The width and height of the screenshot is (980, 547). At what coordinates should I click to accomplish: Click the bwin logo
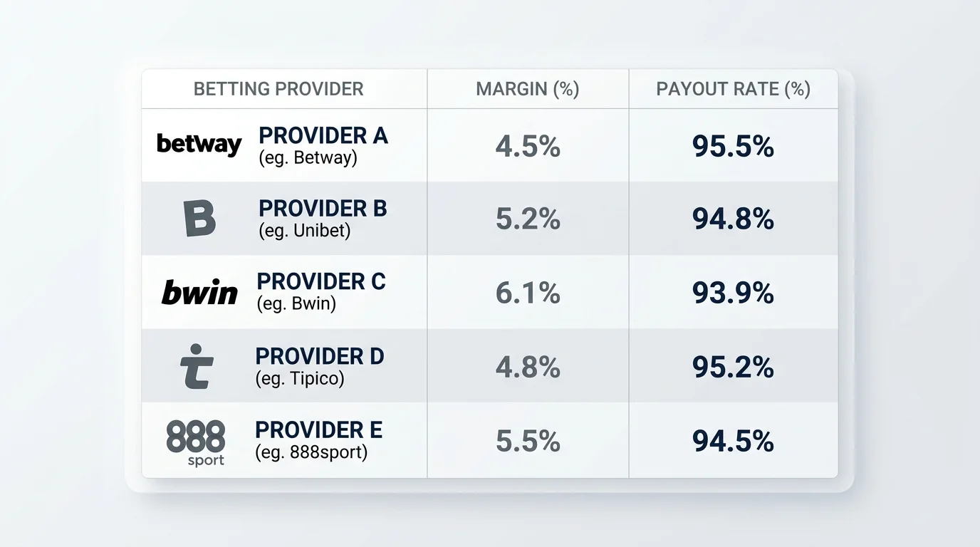pyautogui.click(x=199, y=292)
